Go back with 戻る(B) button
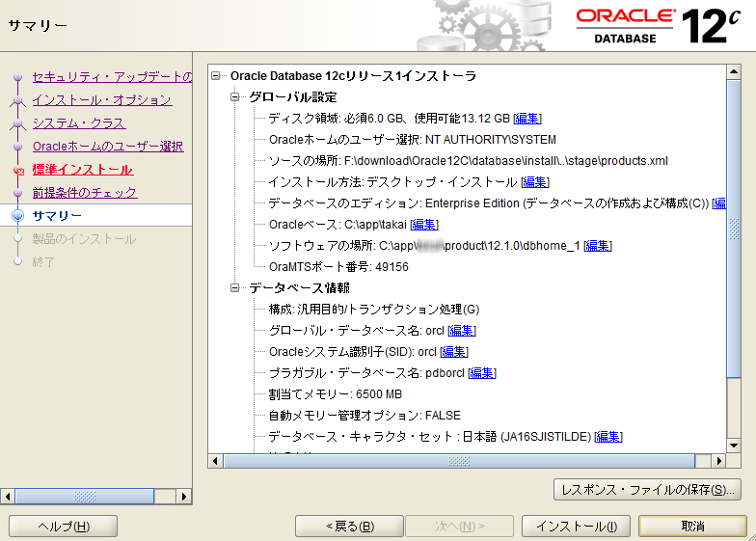The height and width of the screenshot is (541, 756). pos(349,527)
